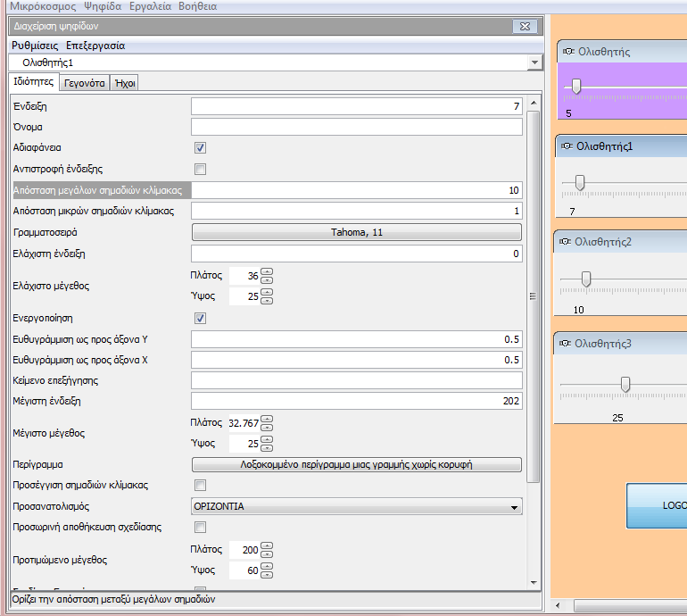687x616 pixels.
Task: Click the Προτιμώμενο μέγεθος Ύψος value 60
Action: pos(244,570)
